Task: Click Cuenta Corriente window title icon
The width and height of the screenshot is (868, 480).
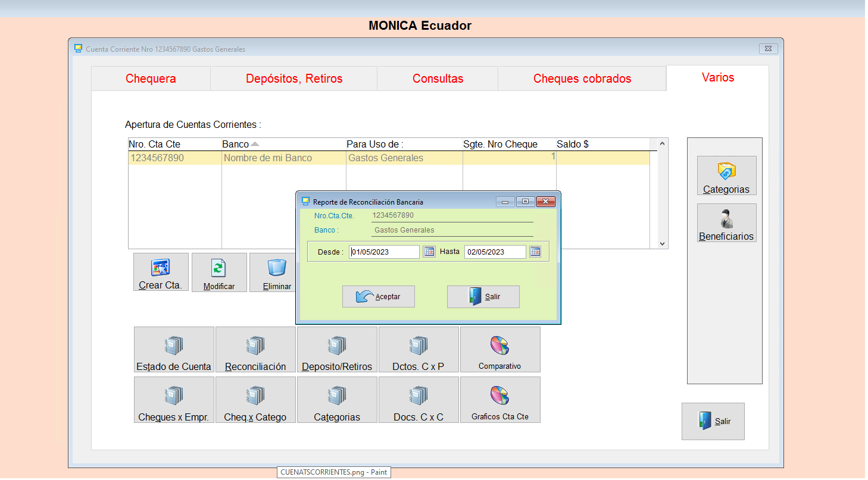Action: coord(78,49)
